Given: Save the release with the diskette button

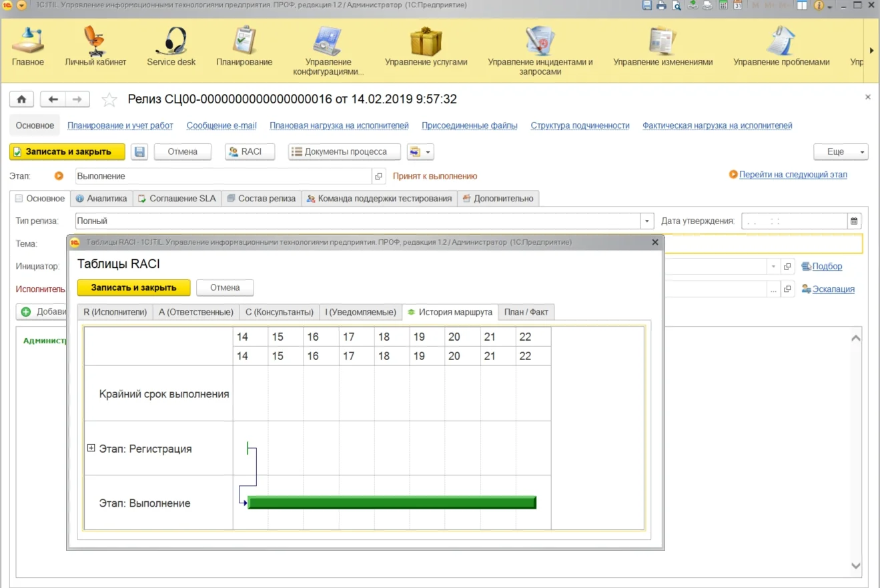Looking at the screenshot, I should point(139,152).
